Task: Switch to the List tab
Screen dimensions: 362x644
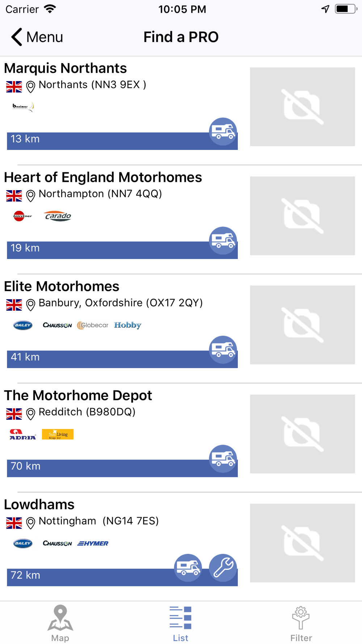Action: point(181,623)
